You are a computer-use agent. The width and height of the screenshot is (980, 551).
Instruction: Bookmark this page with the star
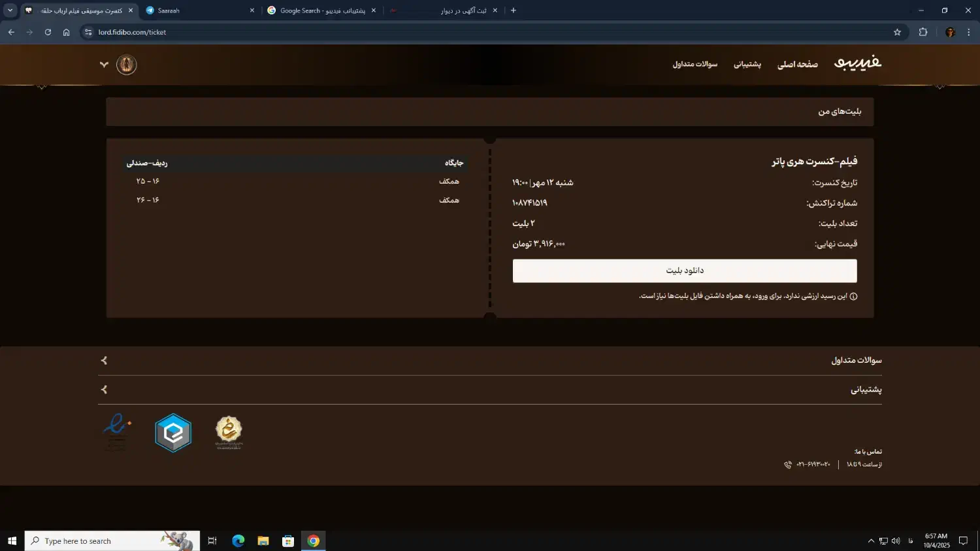tap(897, 32)
